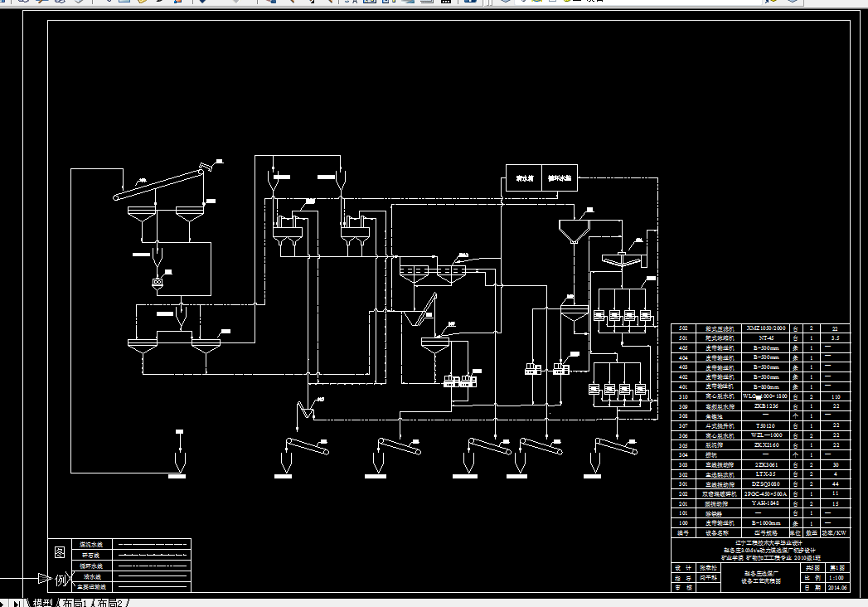Click the WZL—1000 model cell

[765, 435]
